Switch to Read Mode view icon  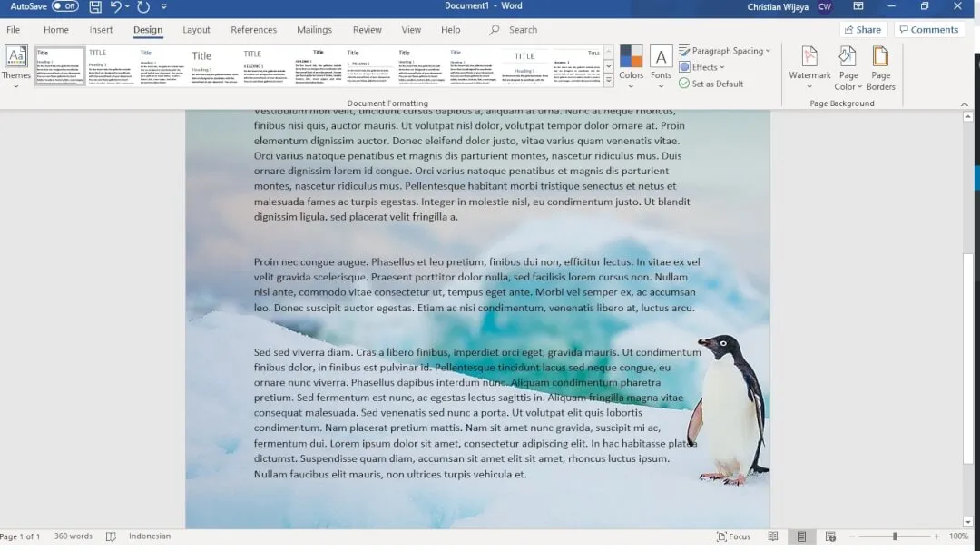pyautogui.click(x=773, y=536)
